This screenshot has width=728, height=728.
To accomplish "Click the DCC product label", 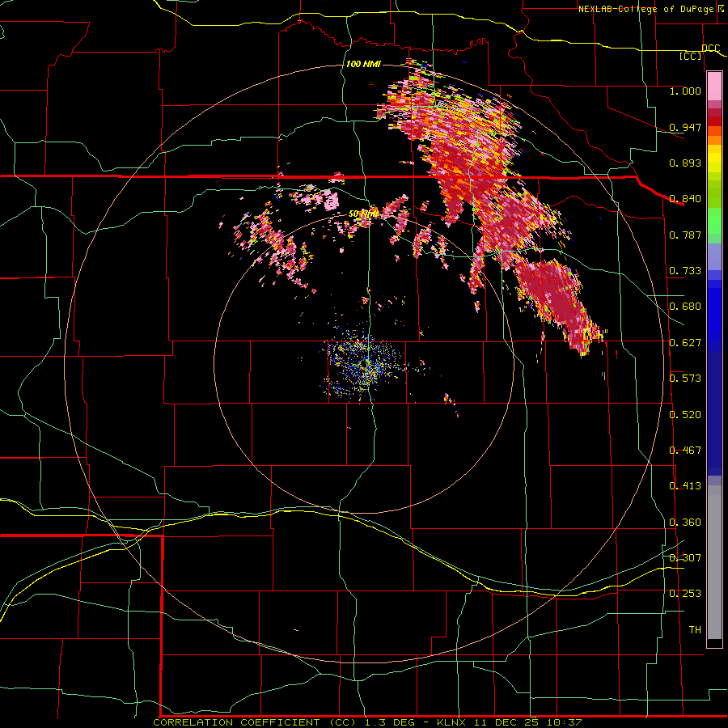I will coord(711,49).
